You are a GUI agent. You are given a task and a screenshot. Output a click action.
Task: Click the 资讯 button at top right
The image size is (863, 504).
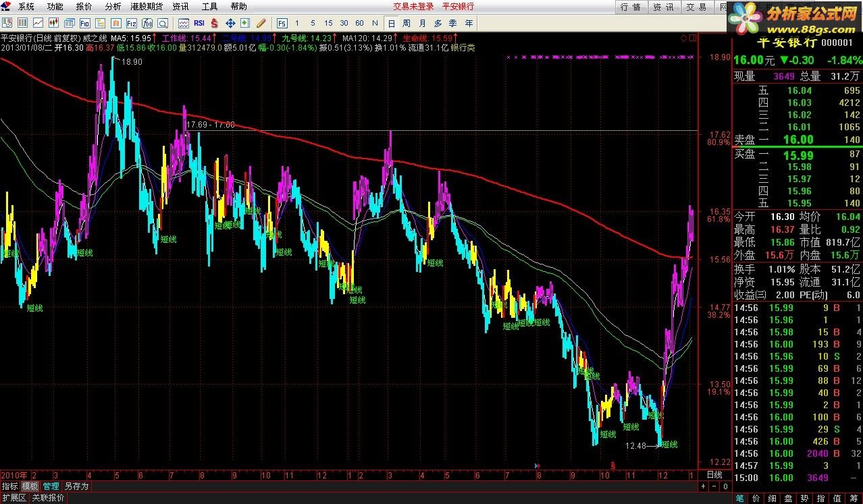pyautogui.click(x=663, y=7)
